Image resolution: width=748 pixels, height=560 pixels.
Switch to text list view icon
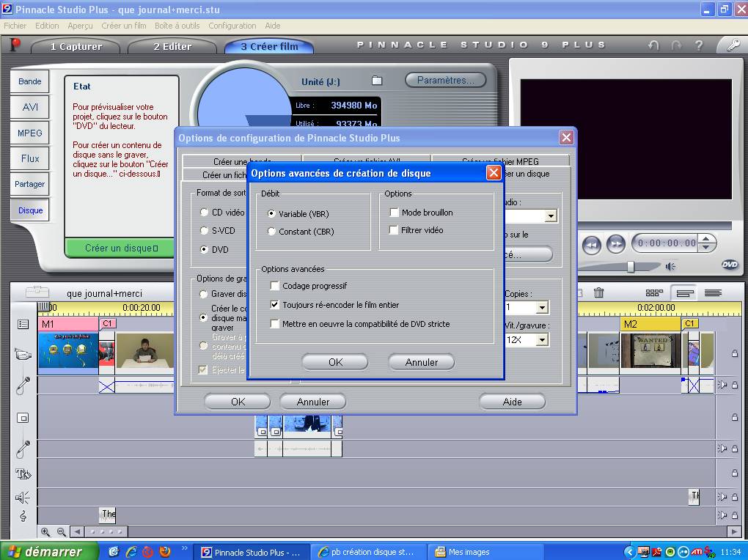pos(714,293)
